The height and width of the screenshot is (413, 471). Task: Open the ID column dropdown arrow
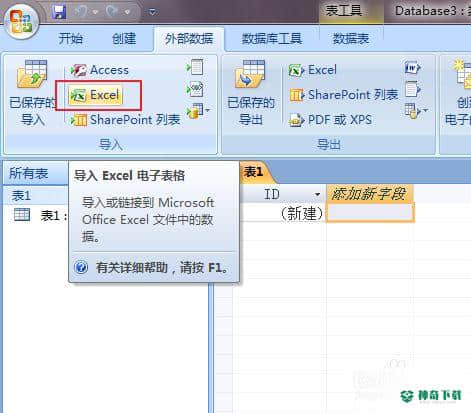[317, 194]
